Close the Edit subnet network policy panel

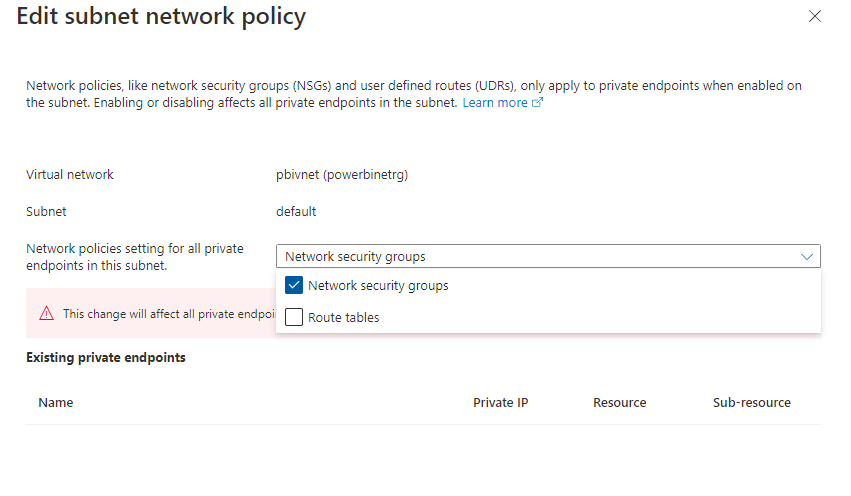tap(815, 16)
